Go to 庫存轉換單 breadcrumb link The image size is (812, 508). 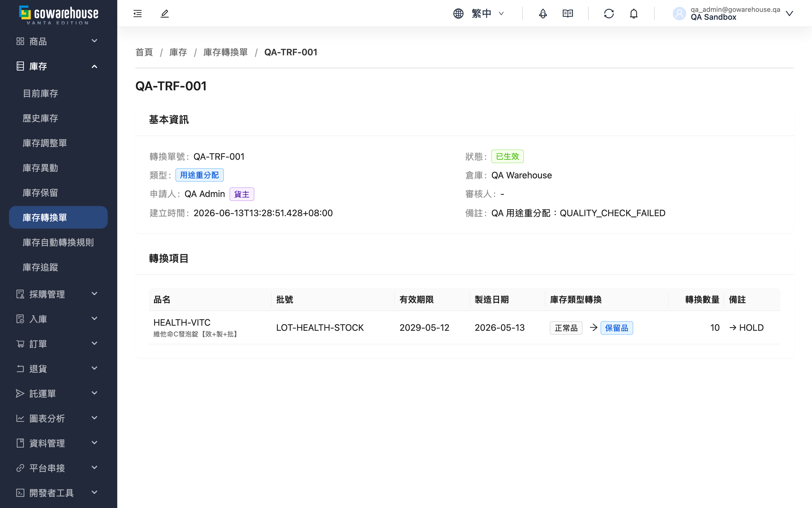(226, 52)
